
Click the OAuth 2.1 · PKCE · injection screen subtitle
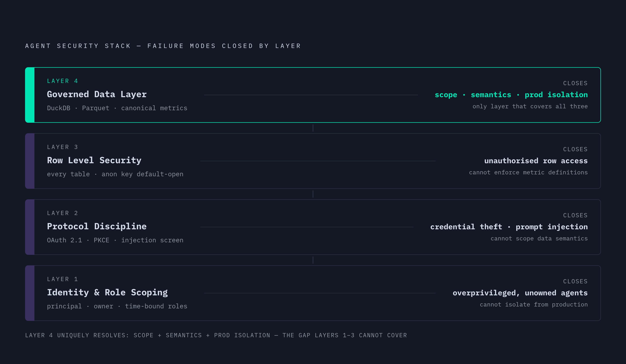pyautogui.click(x=115, y=240)
